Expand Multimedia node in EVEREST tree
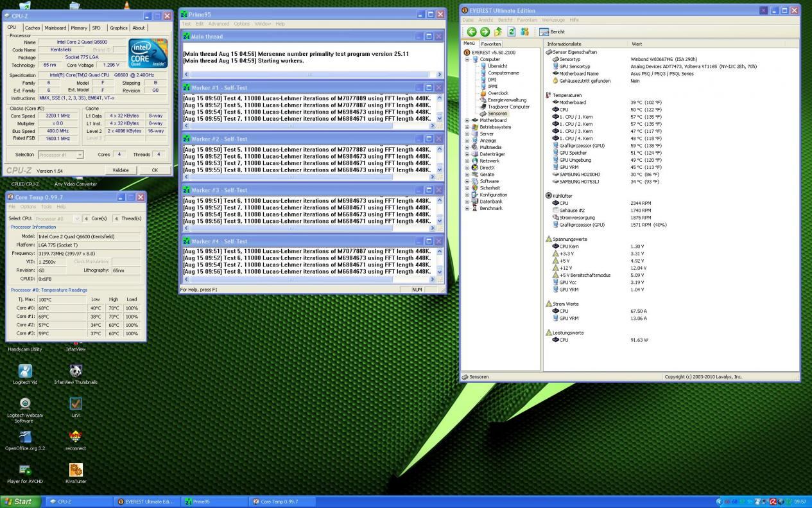The image size is (812, 508). click(x=467, y=147)
